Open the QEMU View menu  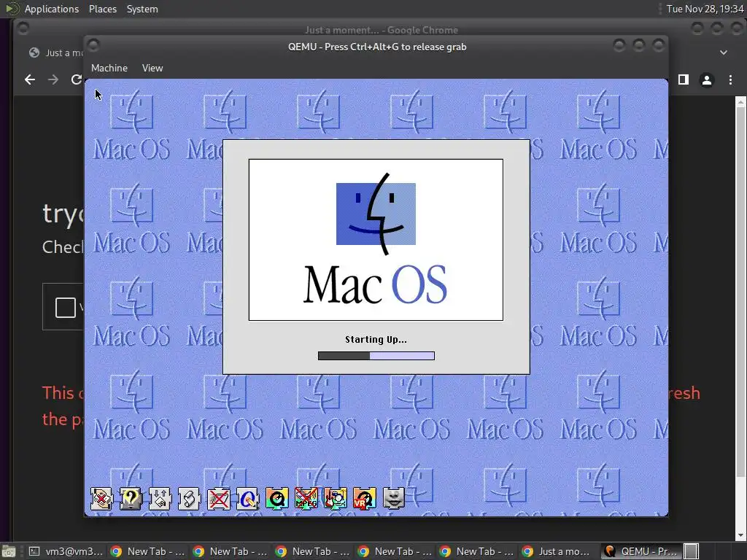(152, 68)
